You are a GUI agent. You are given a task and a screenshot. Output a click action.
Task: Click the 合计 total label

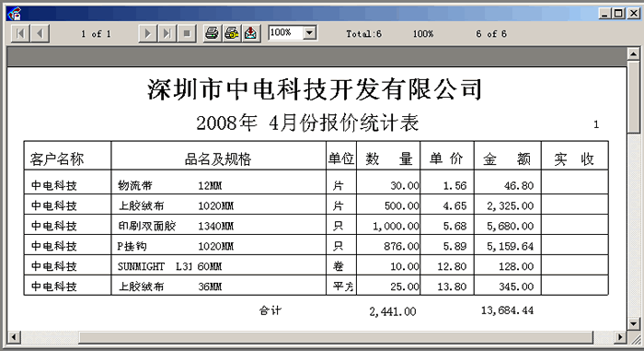pos(270,310)
